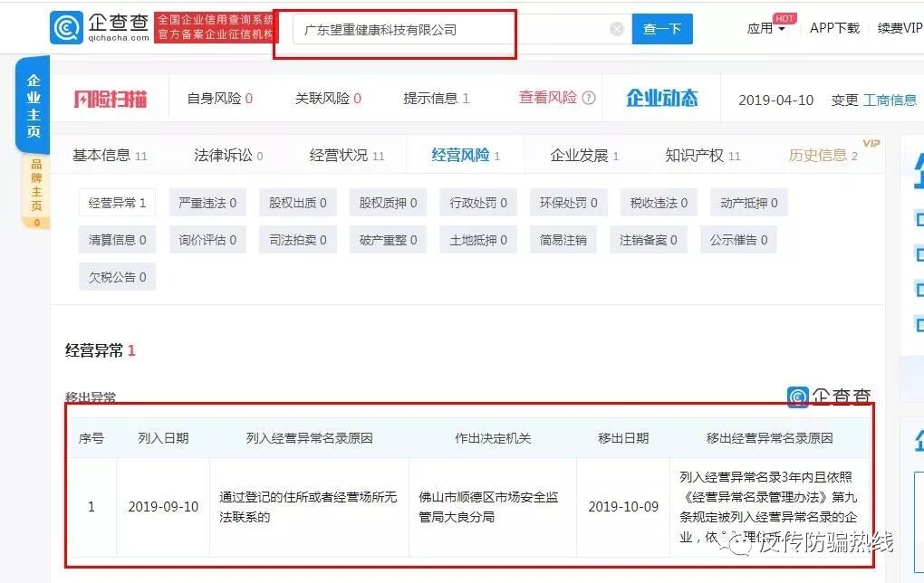Viewport: 924px width, 583px height.
Task: Select the 破产重整 0 filter
Action: coord(388,240)
